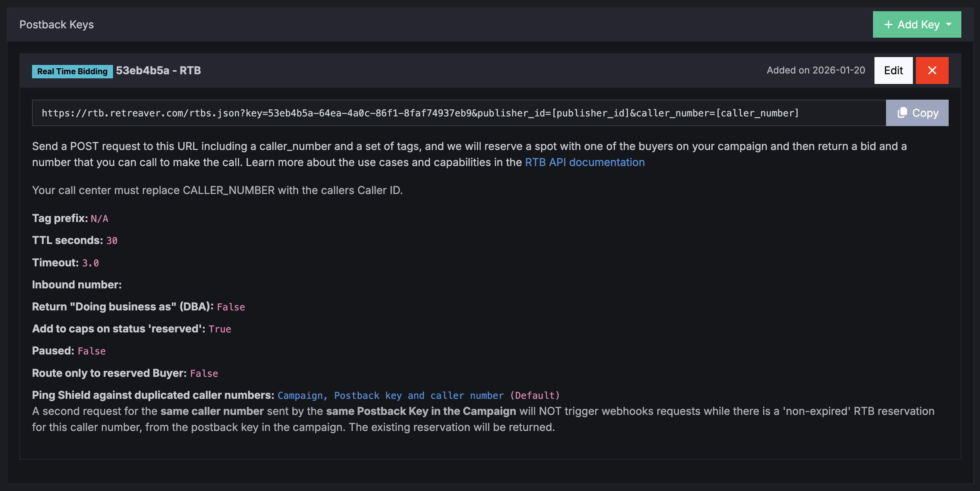Click the CALLER_NUMBER replacement instruction text
The height and width of the screenshot is (491, 980).
[217, 190]
